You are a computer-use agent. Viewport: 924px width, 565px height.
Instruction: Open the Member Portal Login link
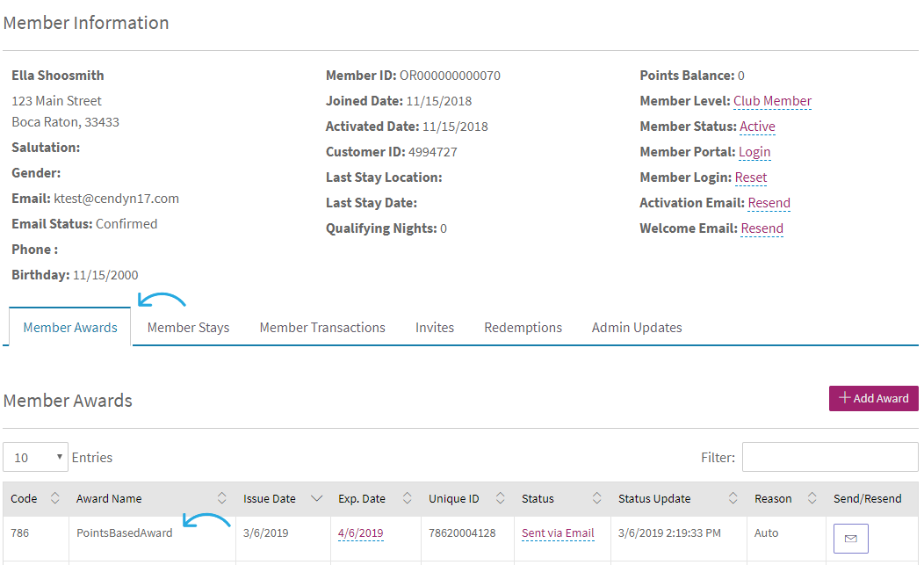pyautogui.click(x=754, y=151)
